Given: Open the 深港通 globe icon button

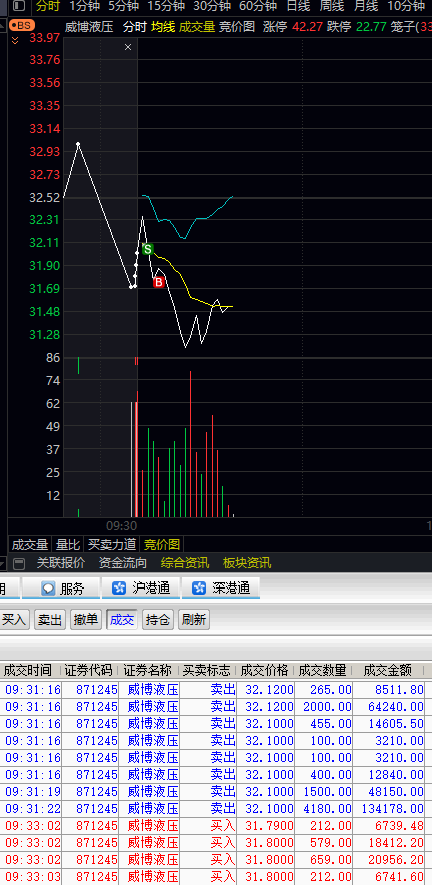Looking at the screenshot, I should click(x=199, y=588).
